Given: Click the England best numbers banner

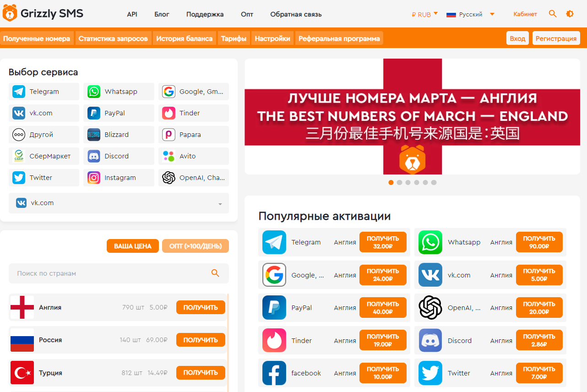Looking at the screenshot, I should (413, 116).
